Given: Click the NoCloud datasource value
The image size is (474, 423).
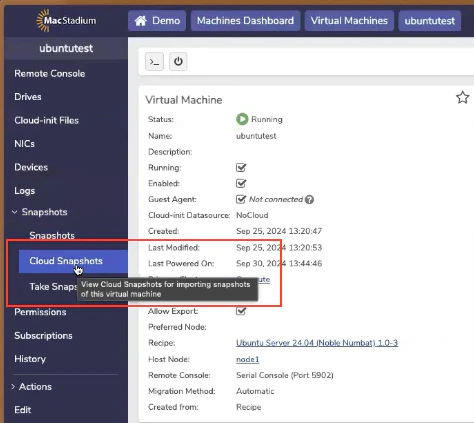Looking at the screenshot, I should pyautogui.click(x=252, y=215).
